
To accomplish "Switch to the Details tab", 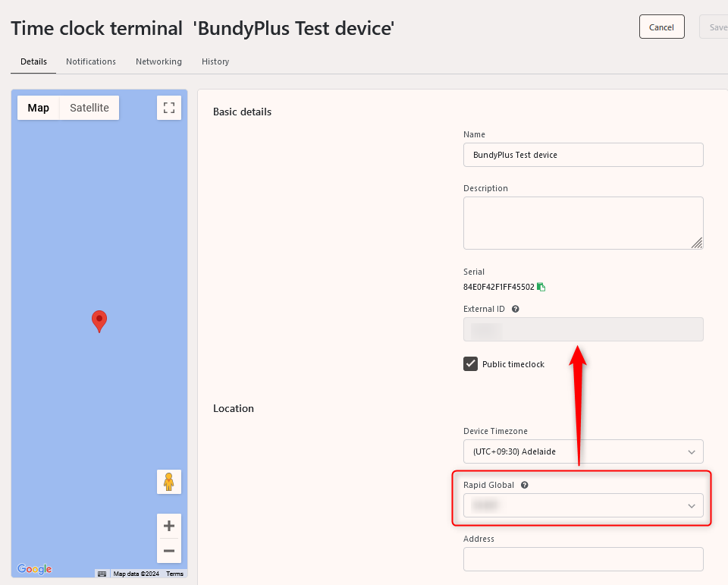I will 33,61.
